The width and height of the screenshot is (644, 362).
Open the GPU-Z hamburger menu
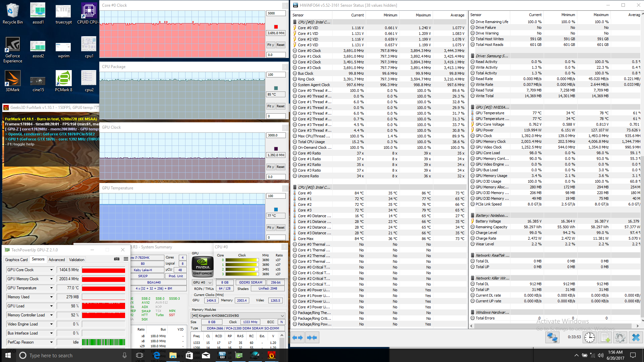tap(126, 259)
